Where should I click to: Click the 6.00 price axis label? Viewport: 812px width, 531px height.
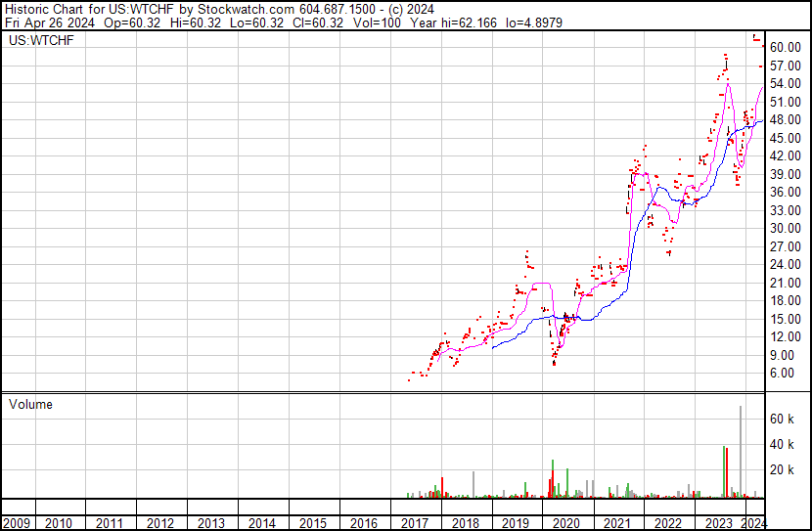782,374
